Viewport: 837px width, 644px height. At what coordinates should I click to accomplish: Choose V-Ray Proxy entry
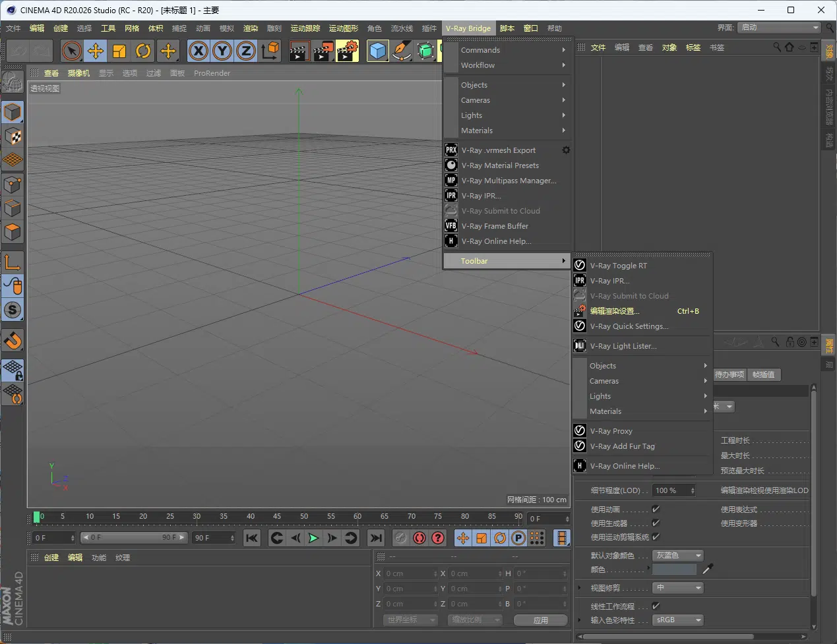tap(642, 431)
